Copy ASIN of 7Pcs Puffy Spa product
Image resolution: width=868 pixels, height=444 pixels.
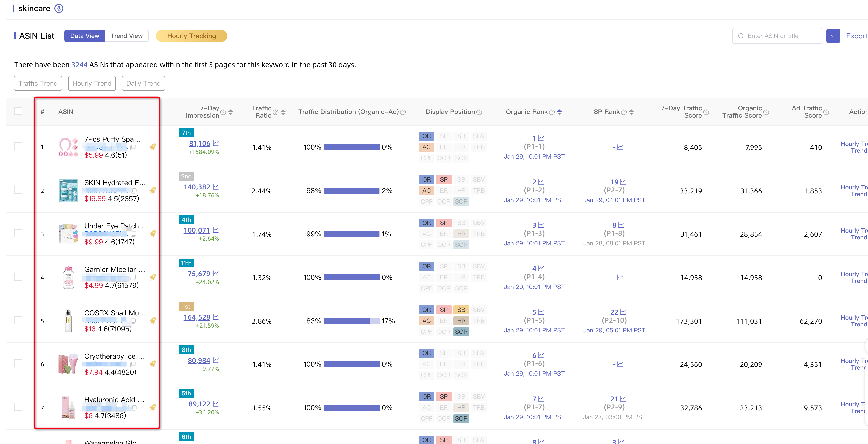133,147
